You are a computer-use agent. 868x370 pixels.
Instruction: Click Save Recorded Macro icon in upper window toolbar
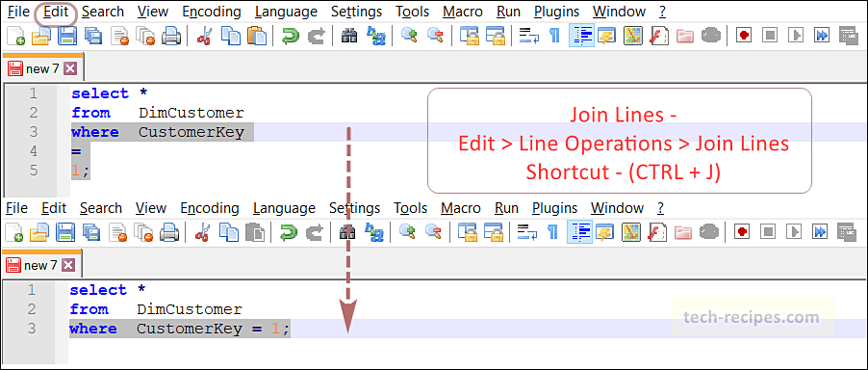click(x=848, y=36)
